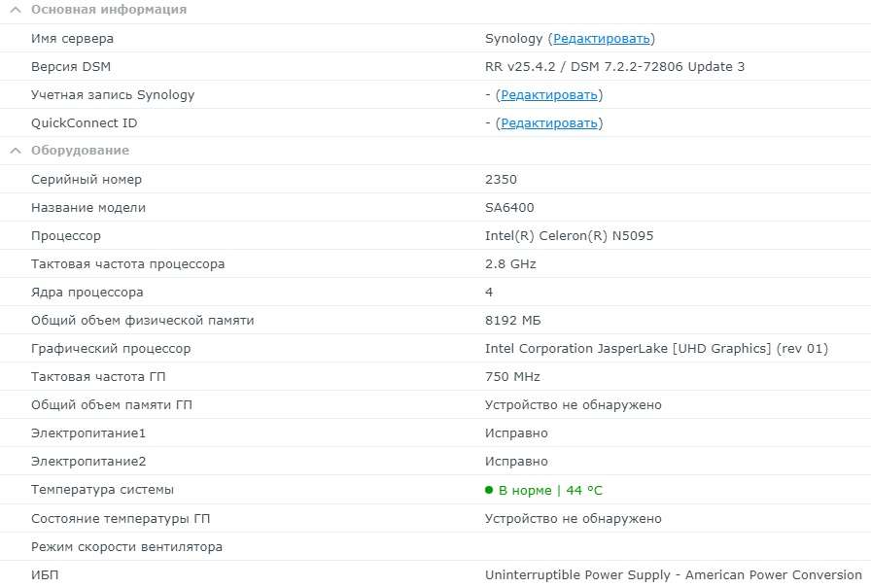Screen dimensions: 871x588
Task: Click the 44 °C system temperature text
Action: click(x=583, y=491)
